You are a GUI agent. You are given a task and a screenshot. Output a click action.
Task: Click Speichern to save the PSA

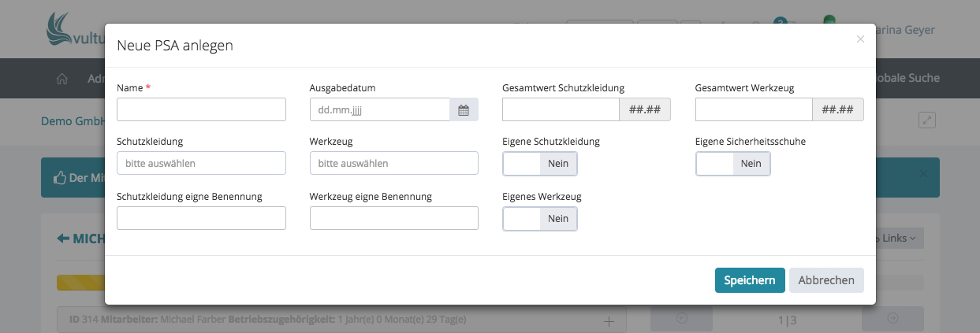pos(749,280)
